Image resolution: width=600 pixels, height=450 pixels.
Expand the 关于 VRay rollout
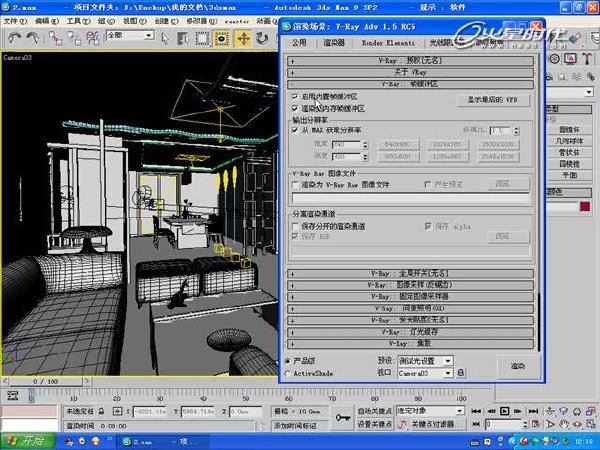[411, 72]
